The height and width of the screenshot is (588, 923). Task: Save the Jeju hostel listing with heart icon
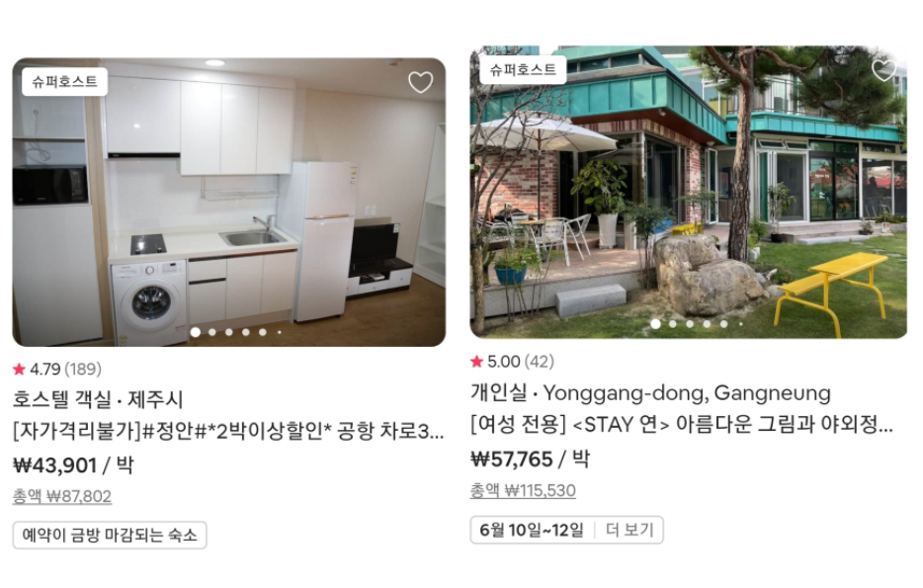[x=420, y=82]
